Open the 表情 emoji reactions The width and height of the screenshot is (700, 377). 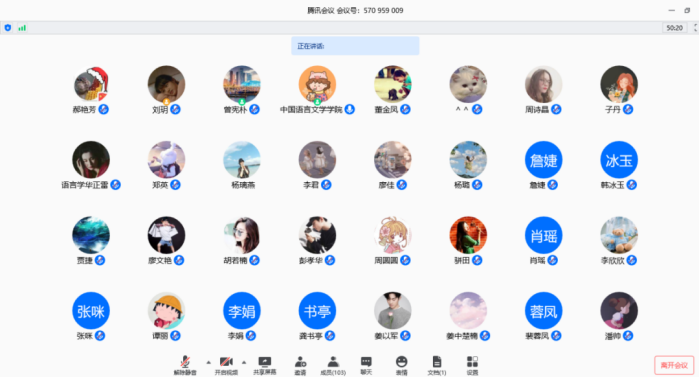coord(401,365)
